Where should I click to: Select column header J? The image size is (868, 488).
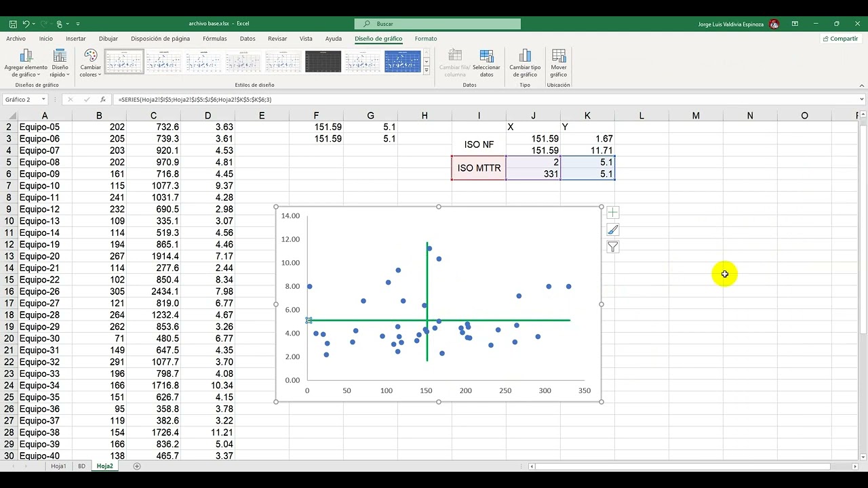tap(533, 116)
